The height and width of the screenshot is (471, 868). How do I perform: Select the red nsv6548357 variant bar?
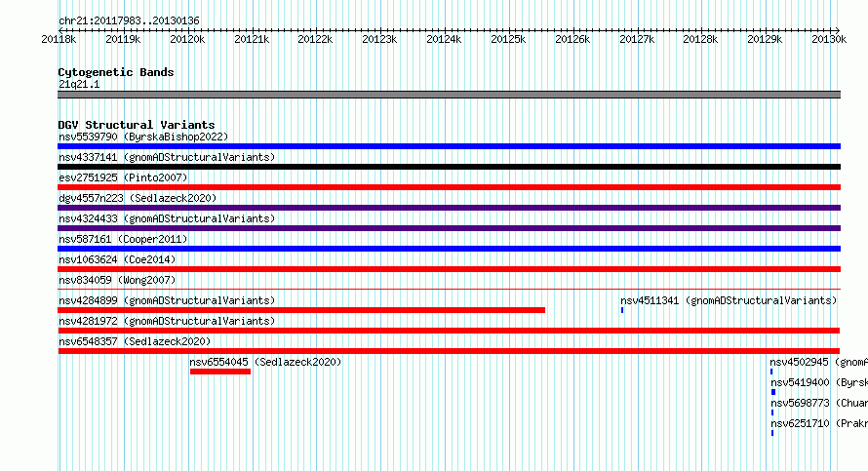449,351
